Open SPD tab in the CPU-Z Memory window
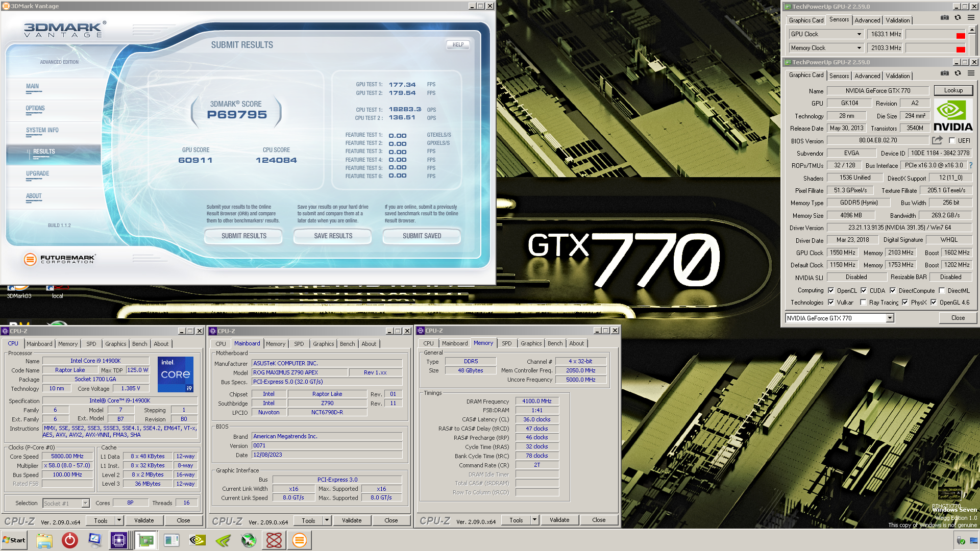This screenshot has width=980, height=551. click(x=506, y=343)
